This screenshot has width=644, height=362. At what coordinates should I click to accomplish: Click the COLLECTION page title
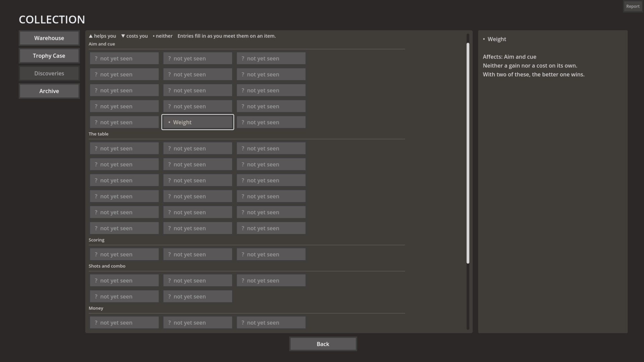coord(52,19)
